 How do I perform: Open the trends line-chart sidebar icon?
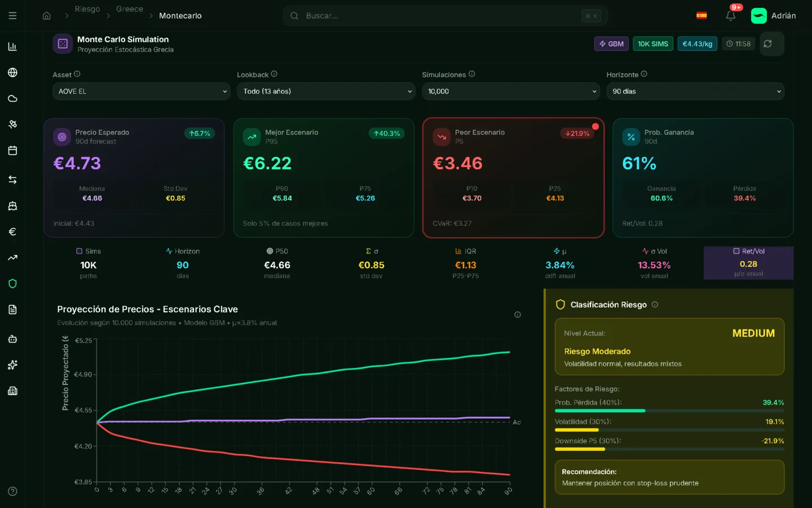tap(12, 257)
